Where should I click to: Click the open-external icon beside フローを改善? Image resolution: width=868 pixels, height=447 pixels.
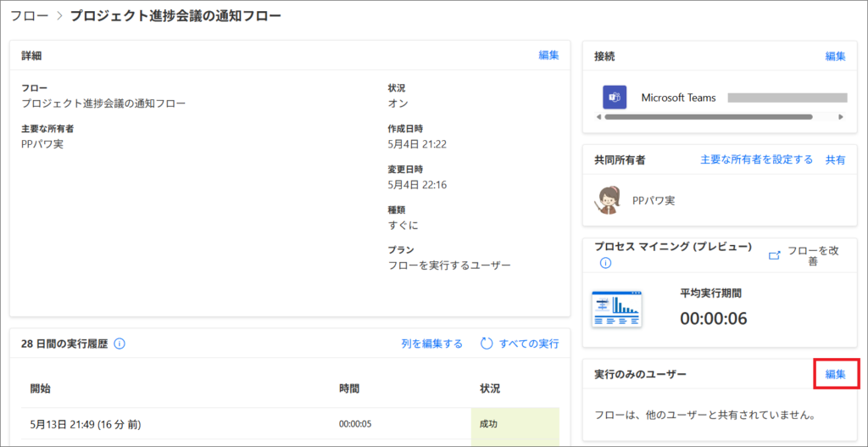tap(775, 255)
